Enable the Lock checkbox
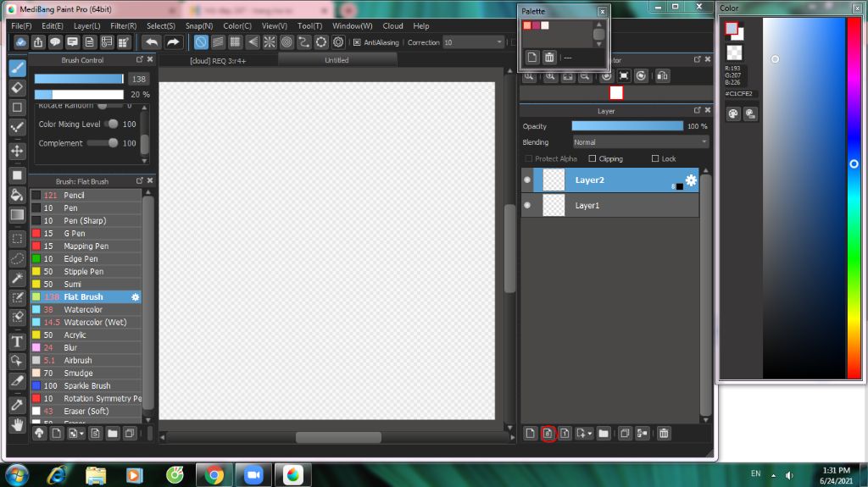The height and width of the screenshot is (487, 868). [655, 159]
